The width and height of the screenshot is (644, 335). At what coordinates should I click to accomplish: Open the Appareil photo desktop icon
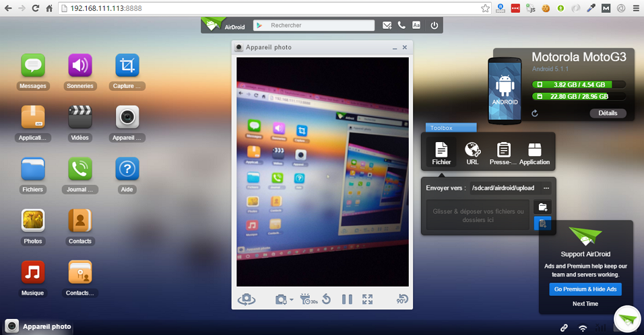click(127, 117)
